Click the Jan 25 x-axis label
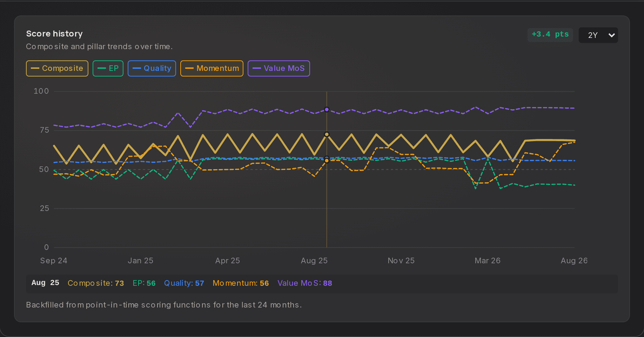Viewport: 644px width, 337px height. point(140,260)
